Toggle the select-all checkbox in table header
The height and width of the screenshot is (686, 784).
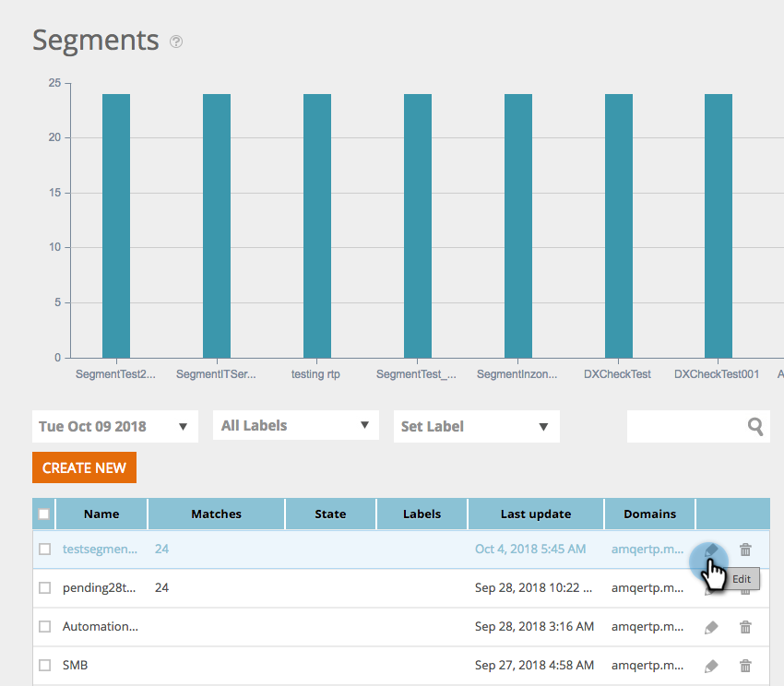click(x=44, y=514)
